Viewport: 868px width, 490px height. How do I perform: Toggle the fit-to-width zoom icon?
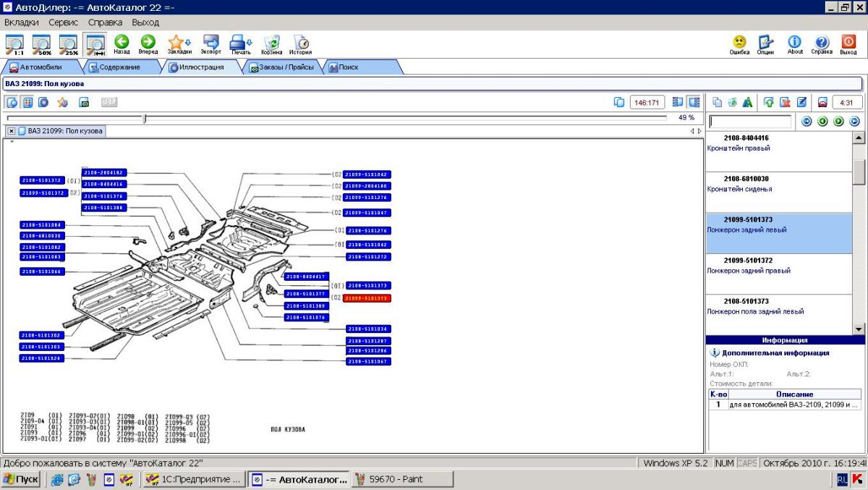click(x=95, y=45)
